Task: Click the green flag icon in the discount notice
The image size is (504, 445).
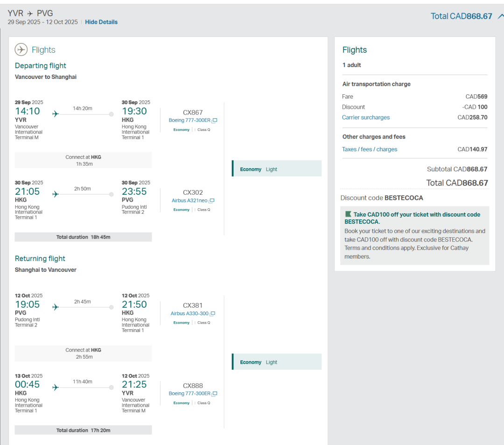Action: pyautogui.click(x=348, y=214)
